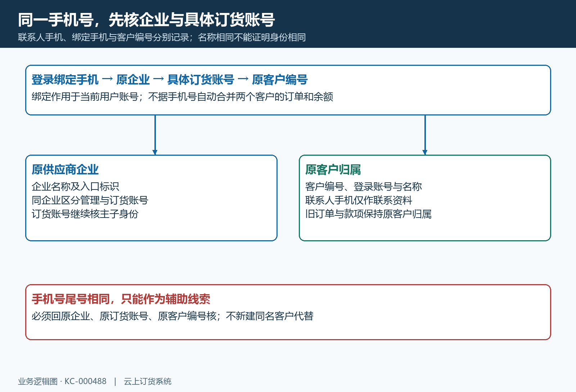Select the red heading 手机号尾号相同，只能作为辅助线索
The image size is (576, 392).
coord(121,299)
